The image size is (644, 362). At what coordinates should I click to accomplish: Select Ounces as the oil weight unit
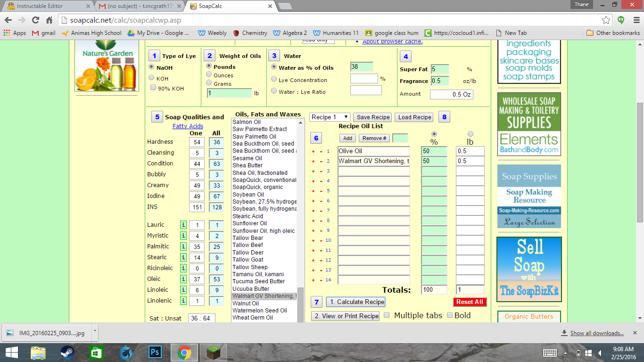tap(209, 74)
